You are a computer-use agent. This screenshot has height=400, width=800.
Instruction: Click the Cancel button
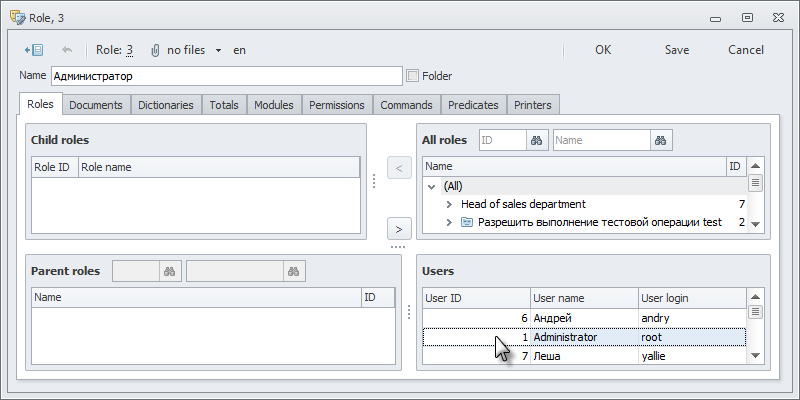(745, 49)
